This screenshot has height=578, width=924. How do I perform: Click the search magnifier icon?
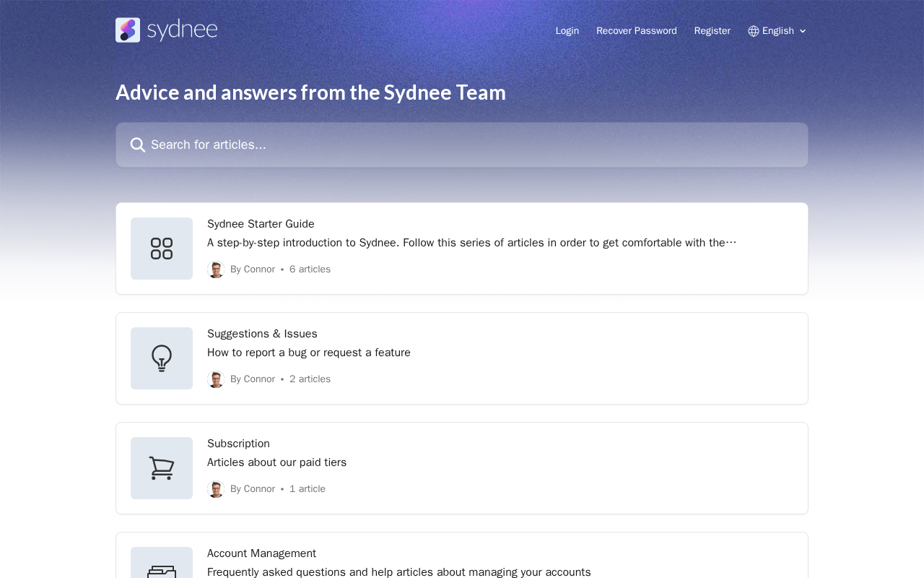click(x=138, y=145)
